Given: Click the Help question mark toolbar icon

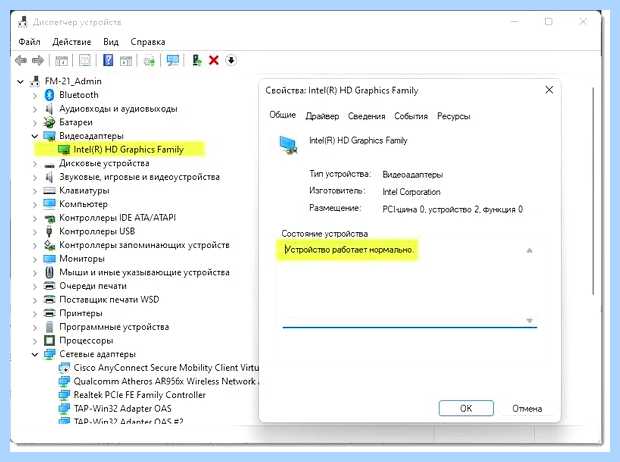Looking at the screenshot, I should point(108,61).
